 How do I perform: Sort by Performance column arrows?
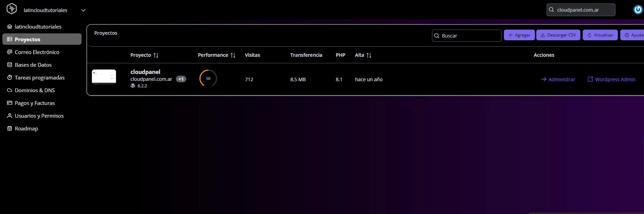[x=233, y=55]
